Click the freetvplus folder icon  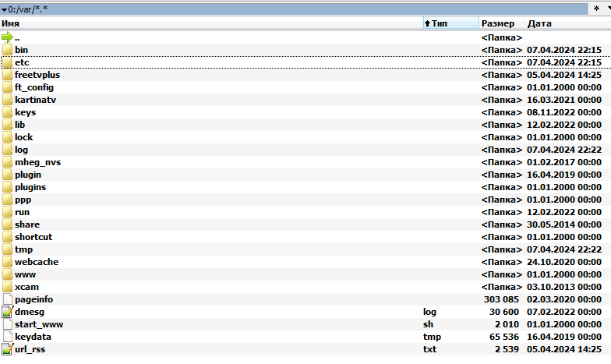tap(7, 75)
